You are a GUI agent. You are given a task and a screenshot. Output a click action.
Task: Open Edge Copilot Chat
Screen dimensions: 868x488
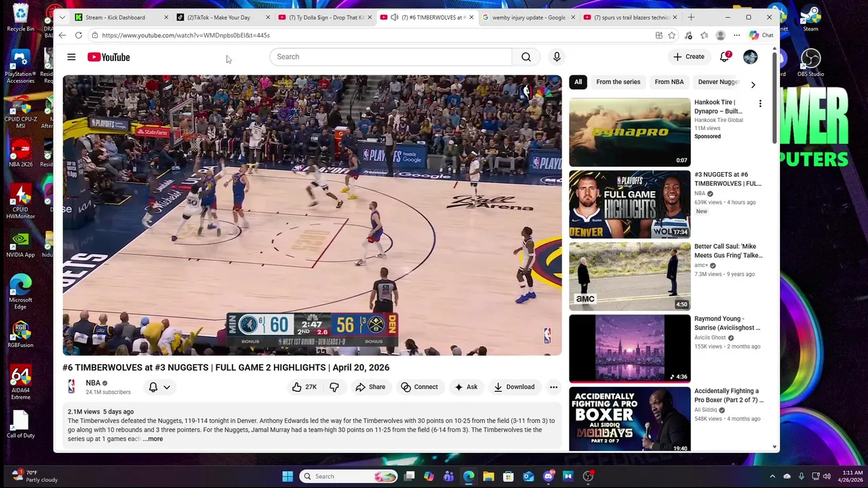[x=762, y=35]
